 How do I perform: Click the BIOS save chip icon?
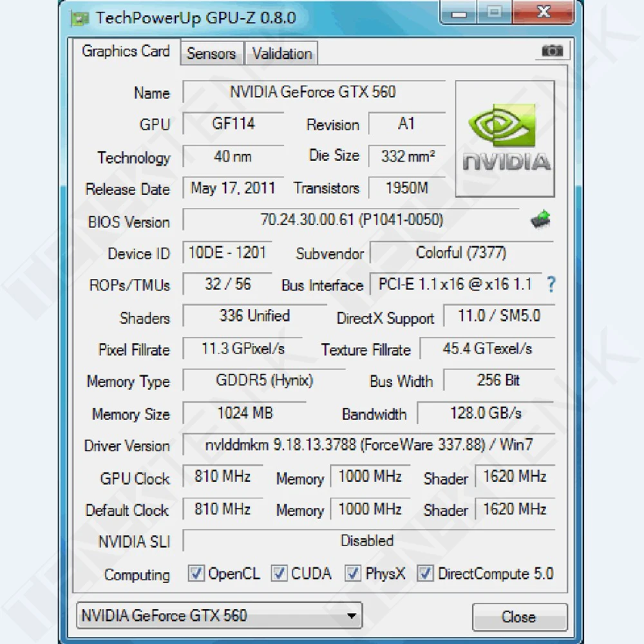point(541,220)
